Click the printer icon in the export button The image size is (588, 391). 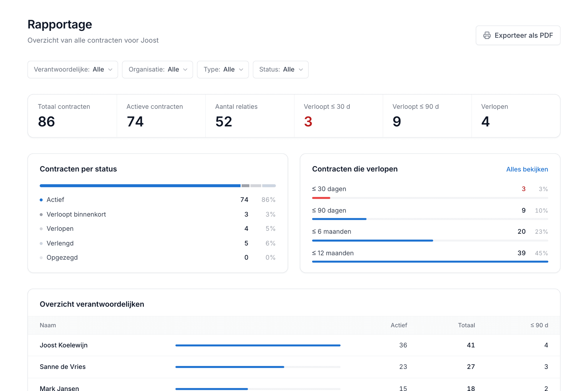[487, 35]
